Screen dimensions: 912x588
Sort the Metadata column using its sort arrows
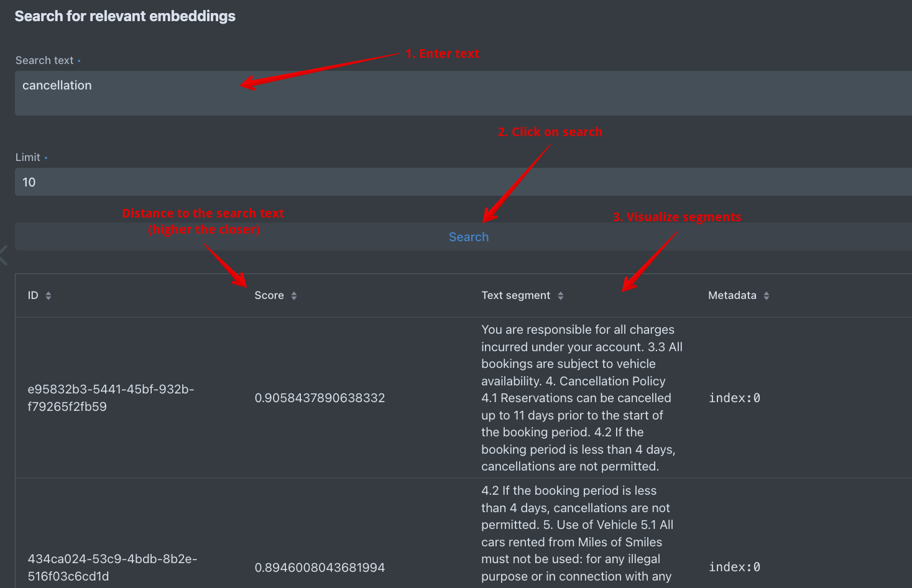coord(767,295)
